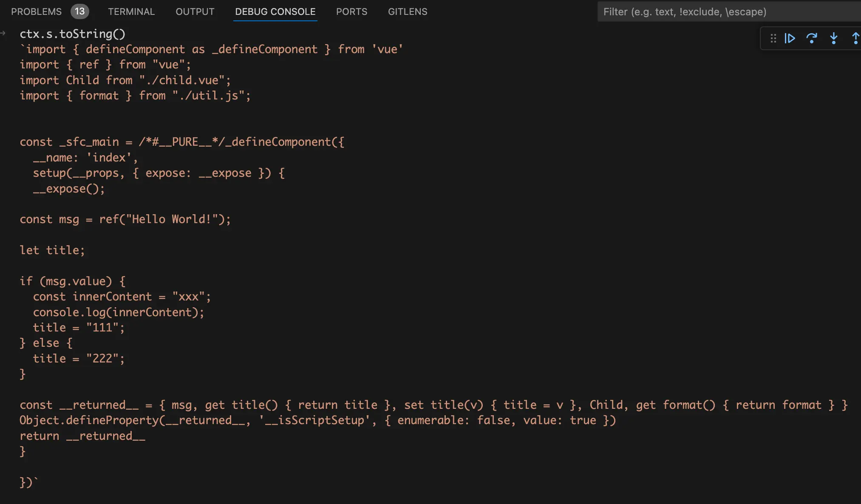Step Out of the current function

(x=855, y=38)
